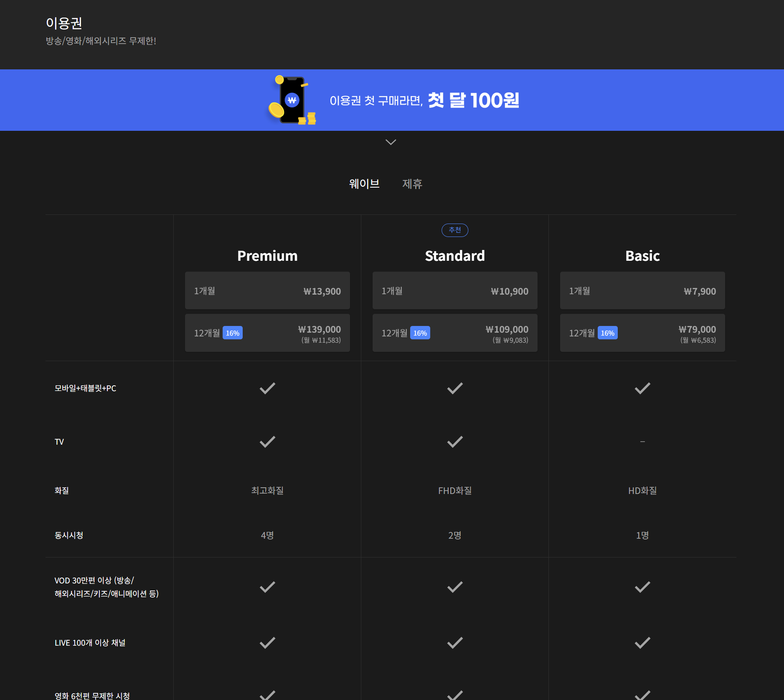Click the TV row label
The image size is (784, 700).
click(x=59, y=442)
